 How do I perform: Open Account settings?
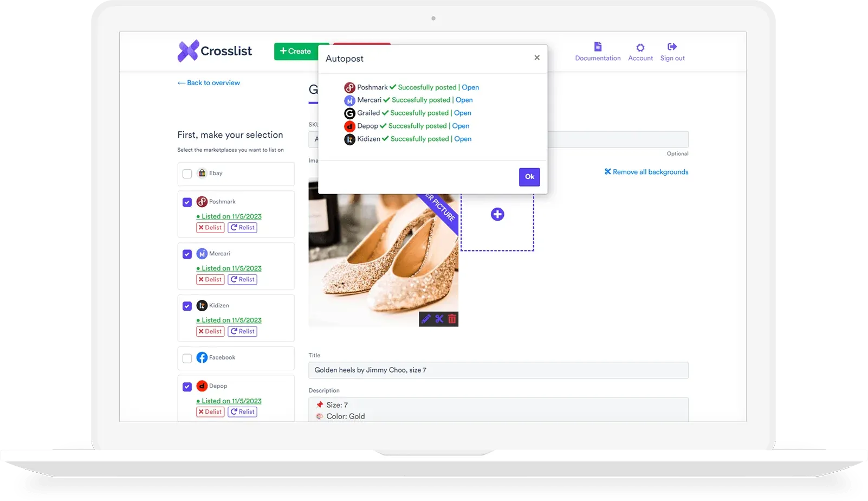(640, 52)
